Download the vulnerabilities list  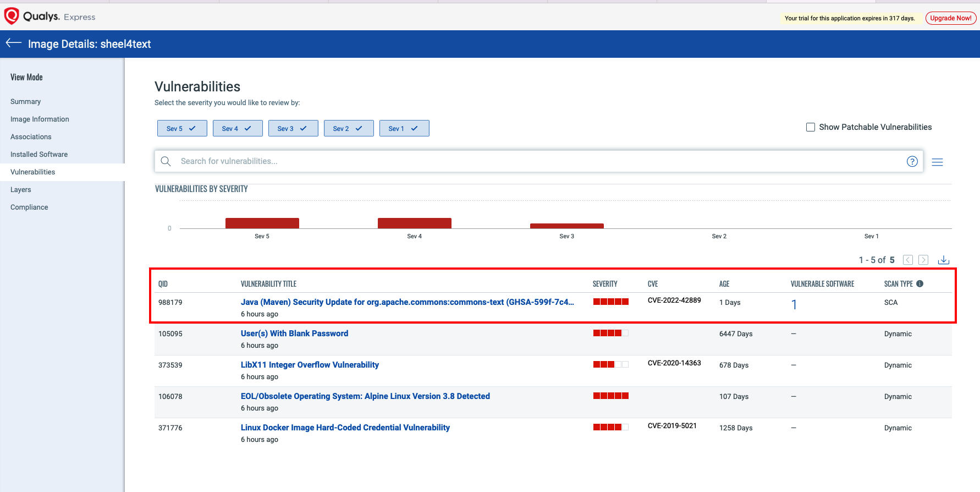click(944, 260)
